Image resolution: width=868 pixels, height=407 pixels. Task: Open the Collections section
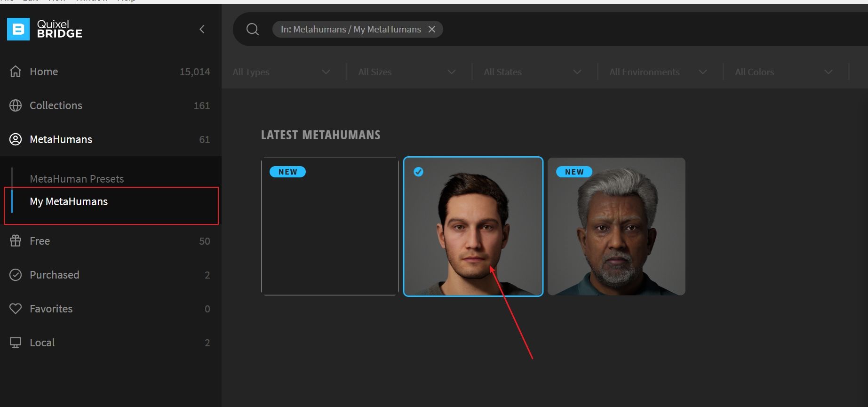tap(111, 105)
